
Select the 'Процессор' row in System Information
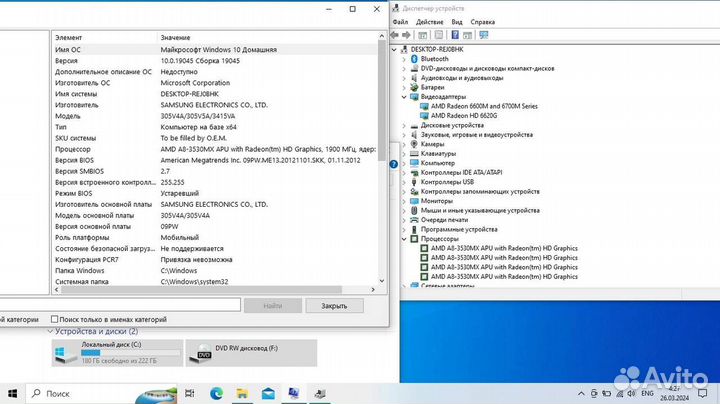pos(215,149)
